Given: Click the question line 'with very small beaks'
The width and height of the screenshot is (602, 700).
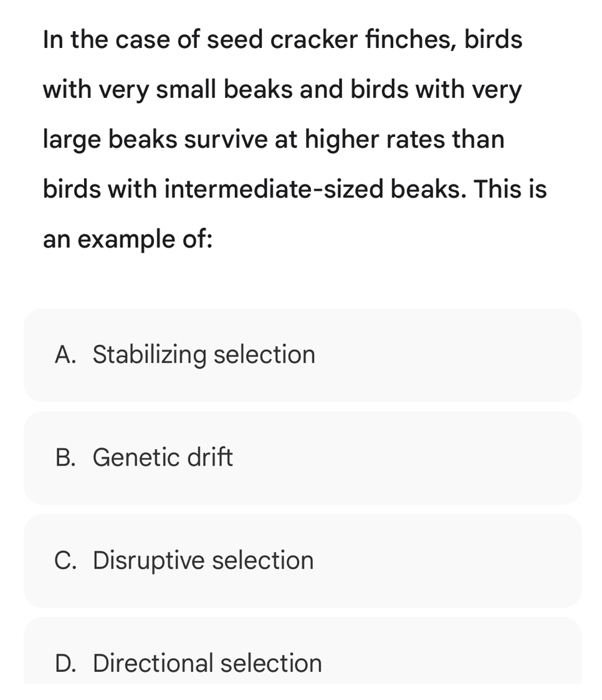Looking at the screenshot, I should click(282, 90).
